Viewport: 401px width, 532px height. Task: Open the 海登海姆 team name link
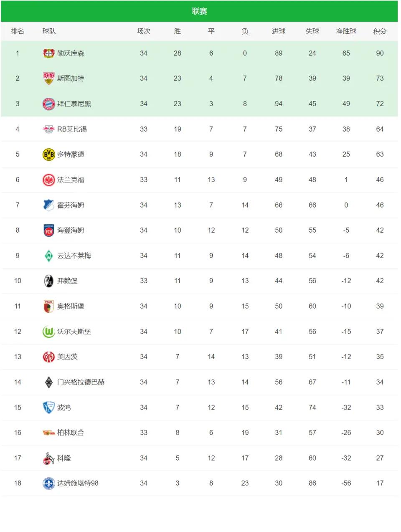point(71,230)
